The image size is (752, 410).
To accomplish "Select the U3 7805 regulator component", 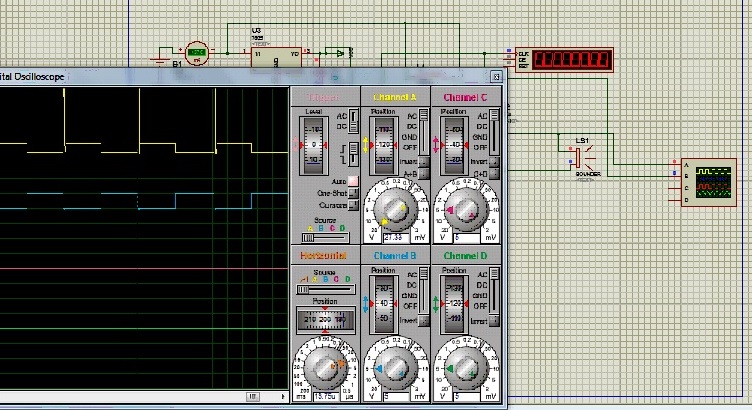I will coord(276,57).
